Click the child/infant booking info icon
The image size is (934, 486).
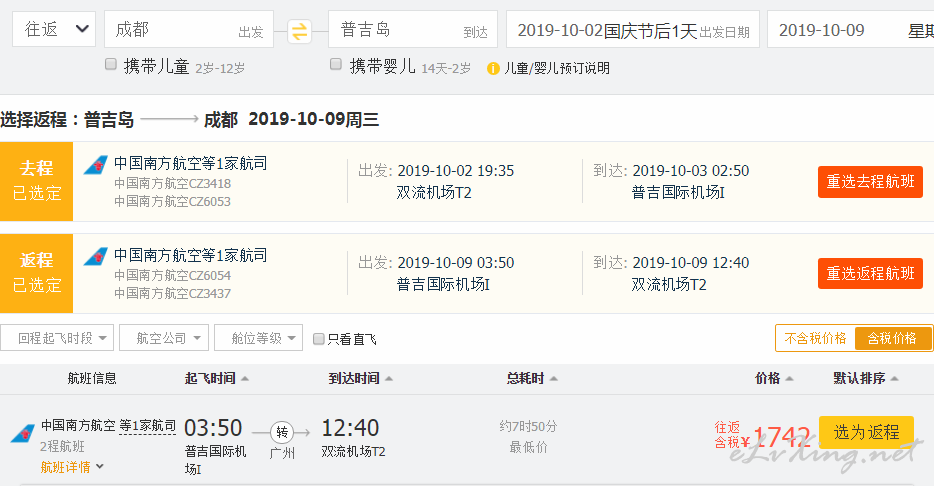click(x=493, y=68)
